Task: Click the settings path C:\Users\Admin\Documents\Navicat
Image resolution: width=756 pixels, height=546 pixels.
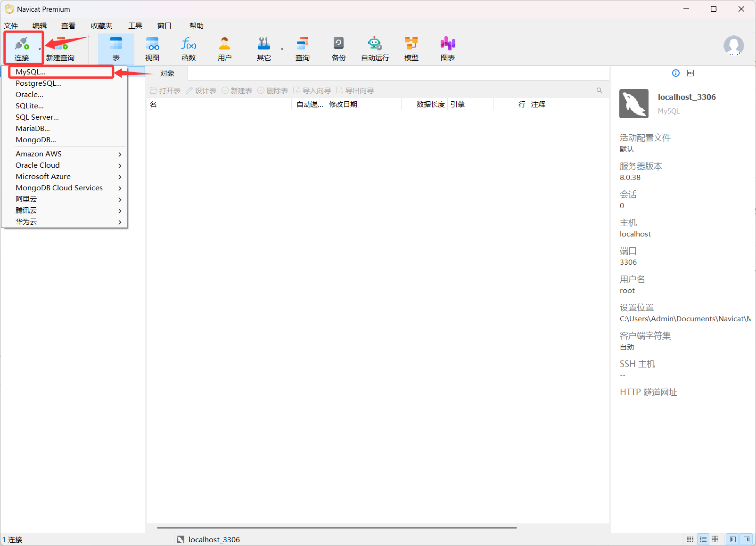Action: [685, 319]
